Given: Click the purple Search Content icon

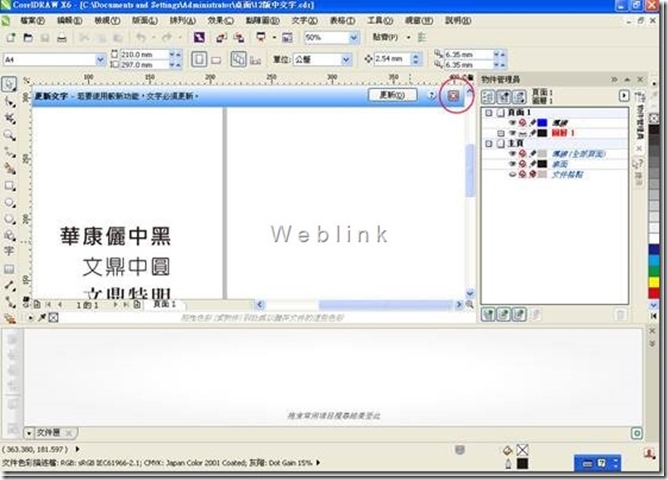Looking at the screenshot, I should (x=199, y=37).
